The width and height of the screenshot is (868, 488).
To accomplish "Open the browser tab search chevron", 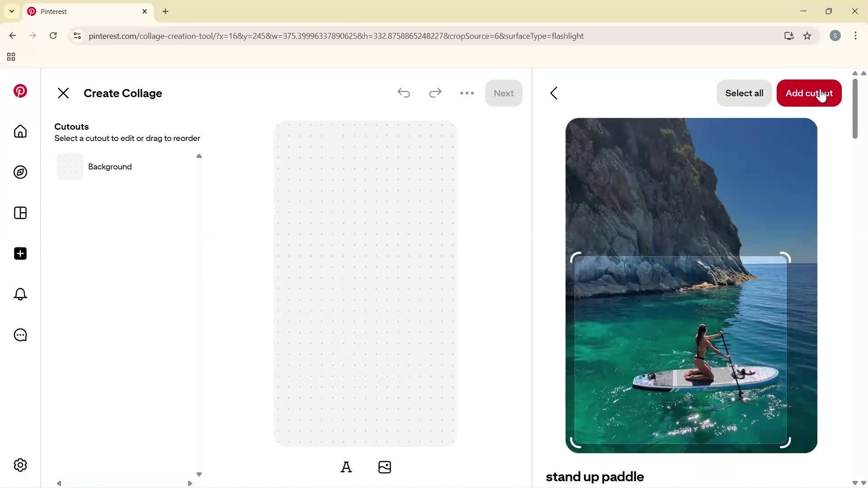I will pyautogui.click(x=11, y=11).
